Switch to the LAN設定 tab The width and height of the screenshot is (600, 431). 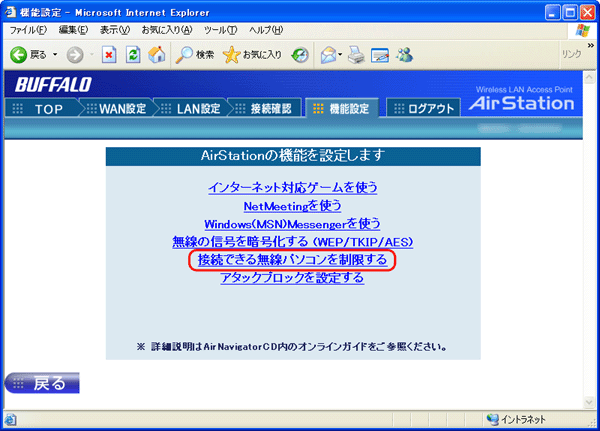pos(191,109)
